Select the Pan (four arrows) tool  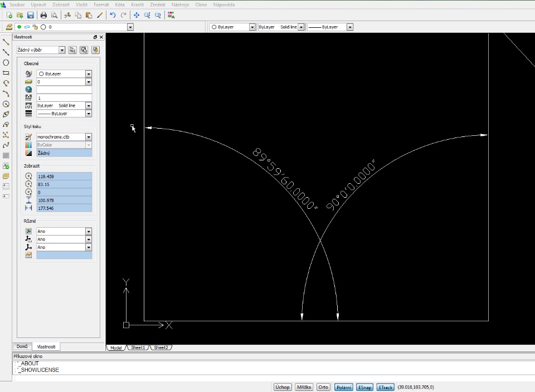coord(137,15)
